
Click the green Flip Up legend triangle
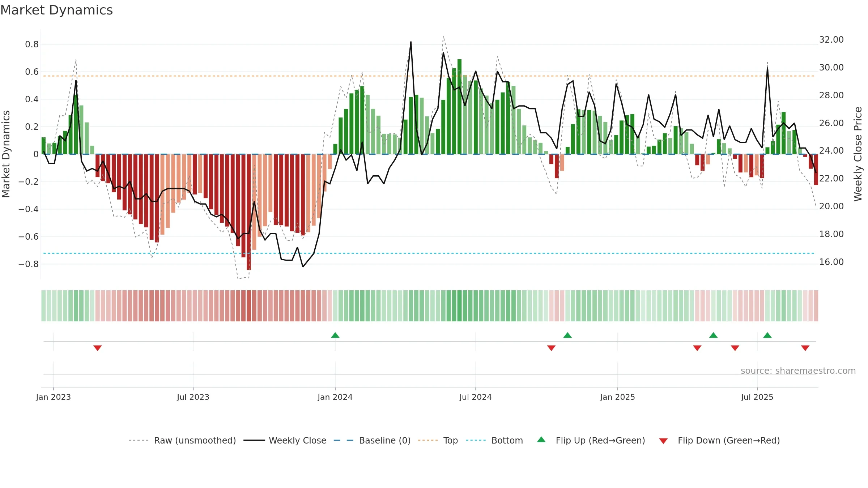(x=541, y=440)
